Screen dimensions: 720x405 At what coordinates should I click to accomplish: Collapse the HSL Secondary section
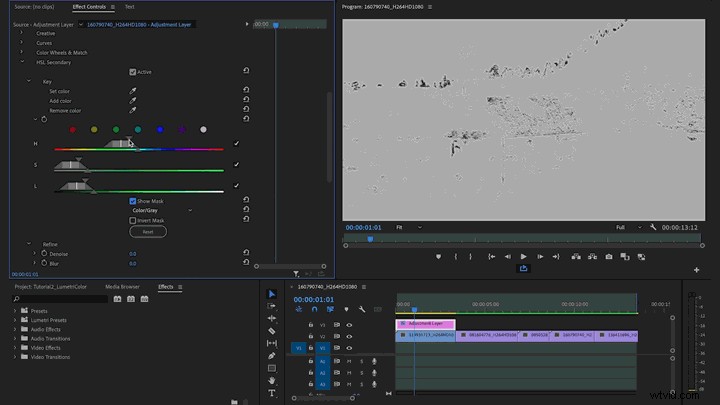pyautogui.click(x=22, y=62)
